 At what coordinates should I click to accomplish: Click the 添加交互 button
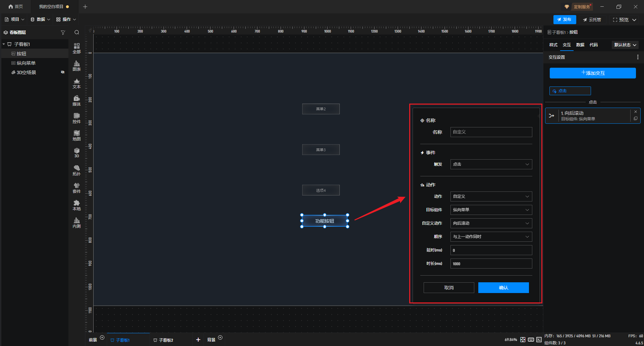coord(592,73)
